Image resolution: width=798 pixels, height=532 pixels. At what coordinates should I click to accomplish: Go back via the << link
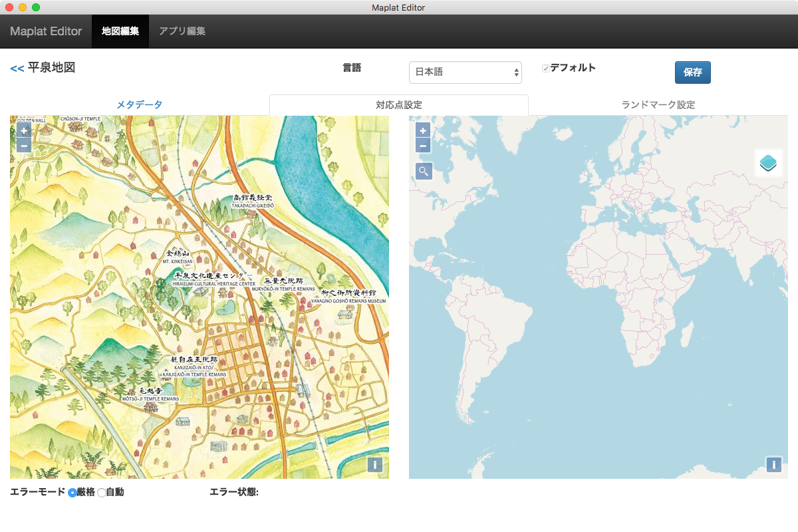(x=17, y=68)
